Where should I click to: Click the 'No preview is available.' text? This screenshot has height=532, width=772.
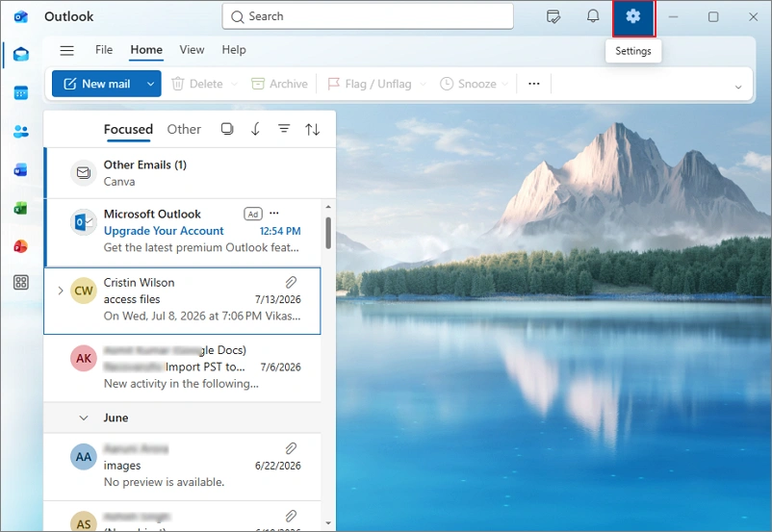[x=164, y=482]
